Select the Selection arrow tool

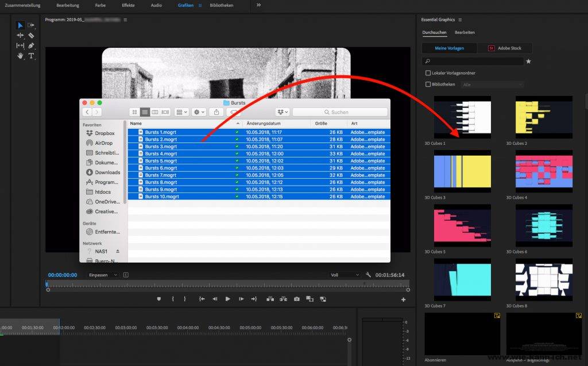tap(20, 25)
